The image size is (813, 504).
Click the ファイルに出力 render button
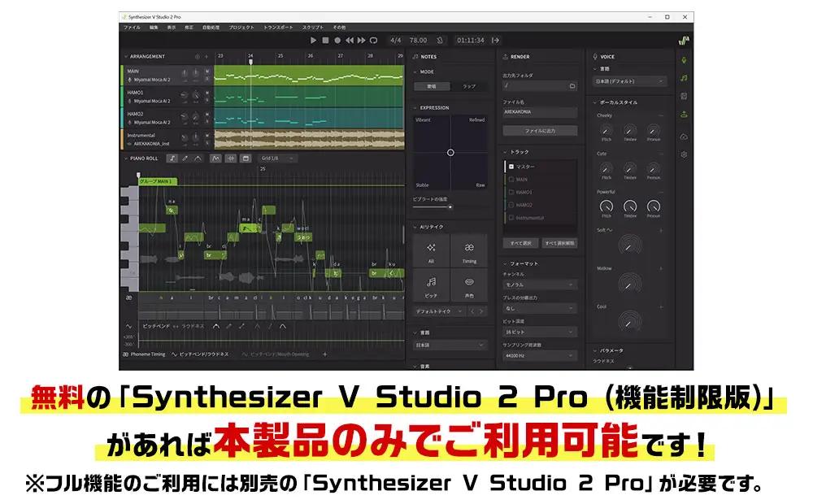(x=540, y=131)
